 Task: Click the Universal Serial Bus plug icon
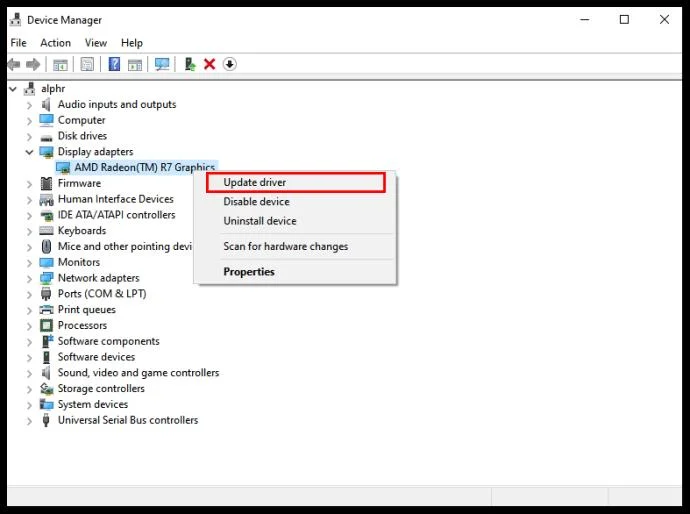(46, 420)
